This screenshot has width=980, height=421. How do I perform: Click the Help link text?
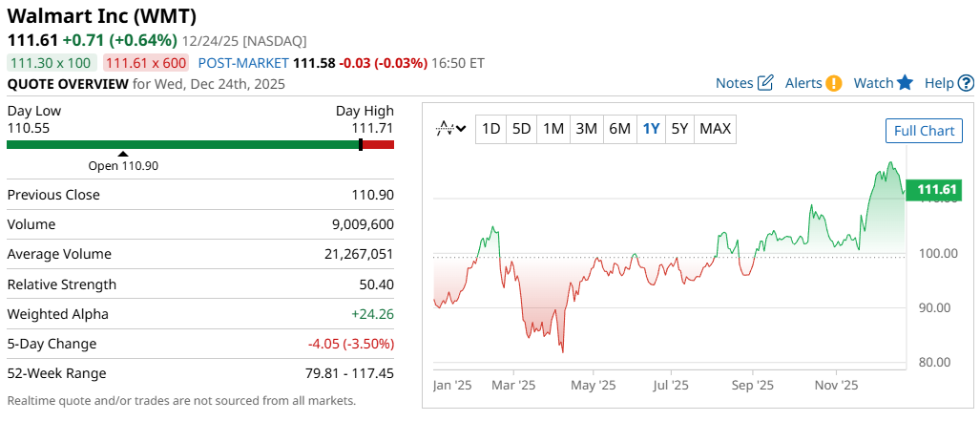pyautogui.click(x=939, y=83)
